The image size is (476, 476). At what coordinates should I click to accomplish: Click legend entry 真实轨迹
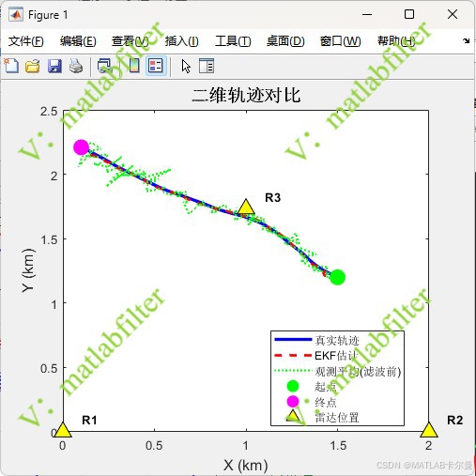337,340
